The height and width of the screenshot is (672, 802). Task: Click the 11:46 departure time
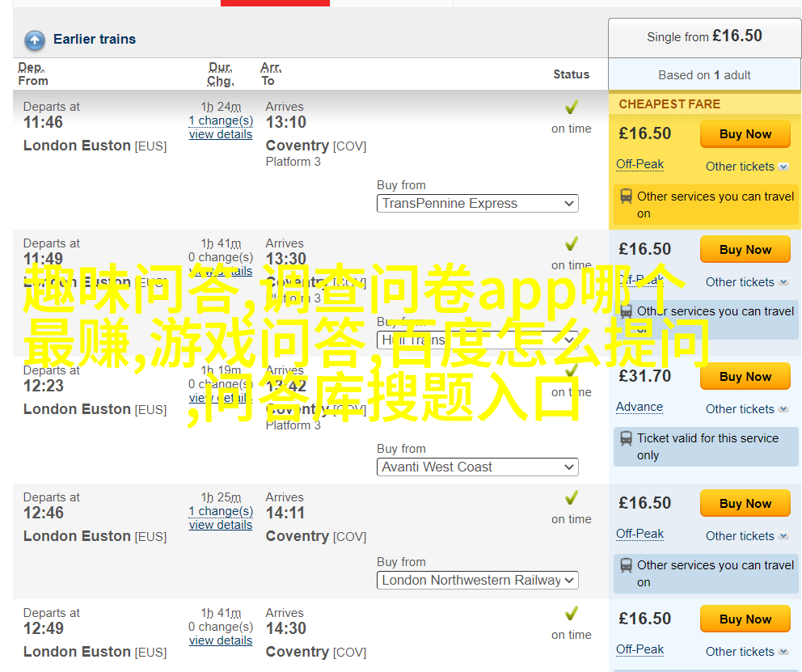[x=43, y=122]
